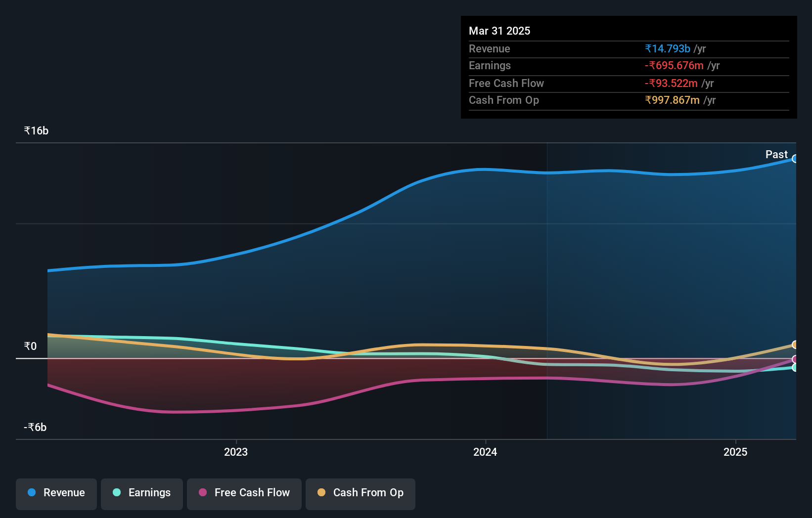Select the Revenue endpoint marker on chart
The height and width of the screenshot is (518, 812).
click(795, 159)
